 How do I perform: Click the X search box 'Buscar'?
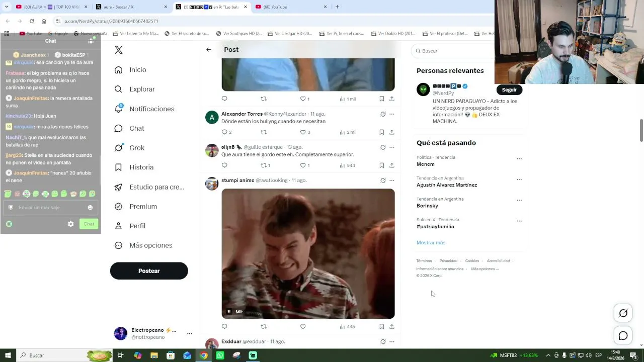(x=454, y=51)
